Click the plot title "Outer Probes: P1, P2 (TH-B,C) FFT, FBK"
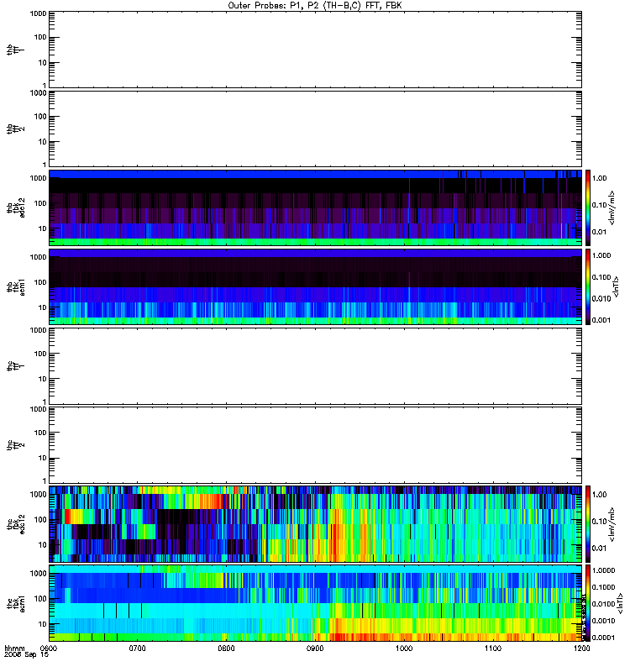 pyautogui.click(x=315, y=6)
